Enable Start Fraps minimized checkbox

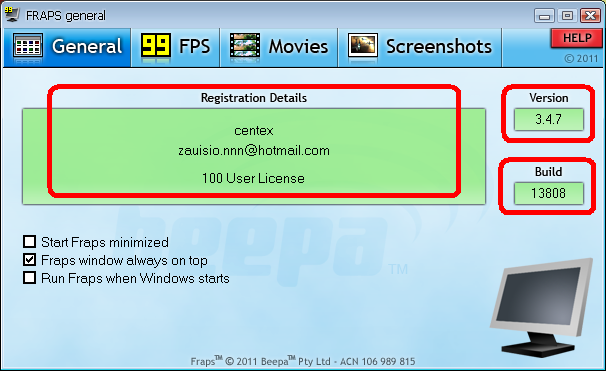coord(29,242)
